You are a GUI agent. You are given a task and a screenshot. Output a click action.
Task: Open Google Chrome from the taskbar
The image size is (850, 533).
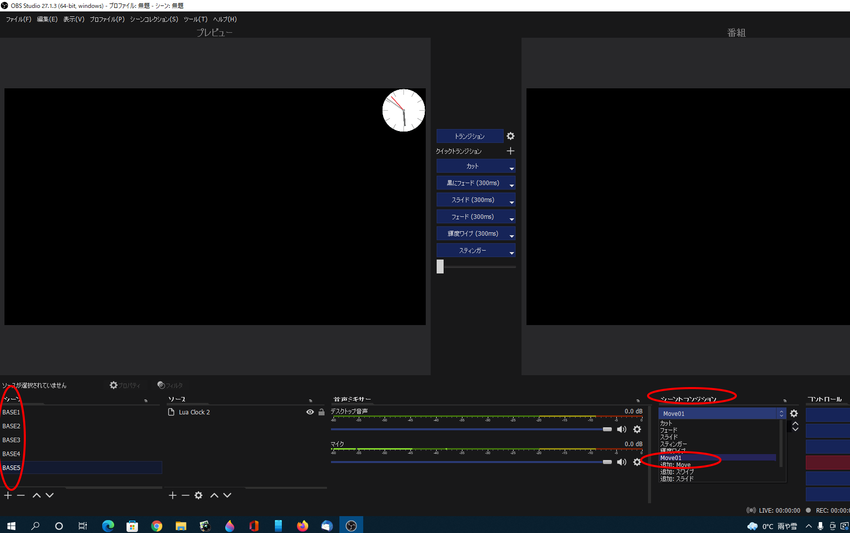(157, 525)
